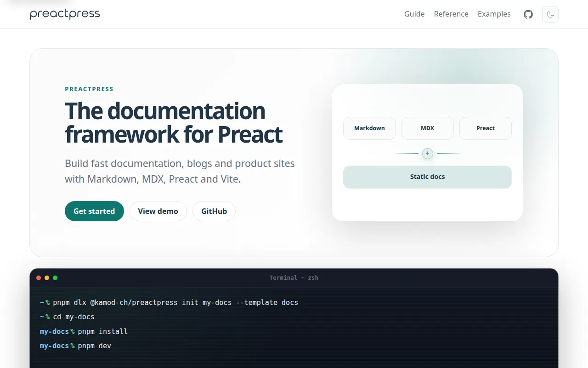Click the preactpress logo
The image size is (588, 368).
coord(65,14)
